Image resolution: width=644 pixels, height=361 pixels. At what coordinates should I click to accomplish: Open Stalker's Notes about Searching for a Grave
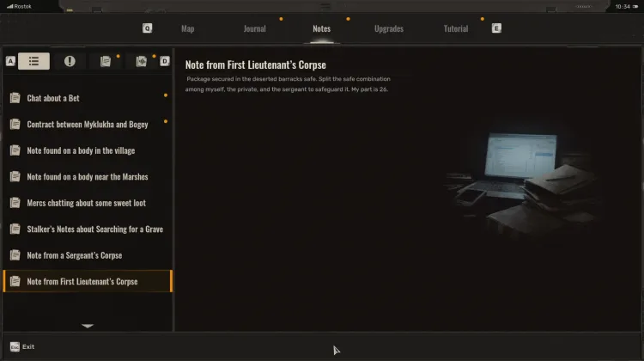(88, 229)
